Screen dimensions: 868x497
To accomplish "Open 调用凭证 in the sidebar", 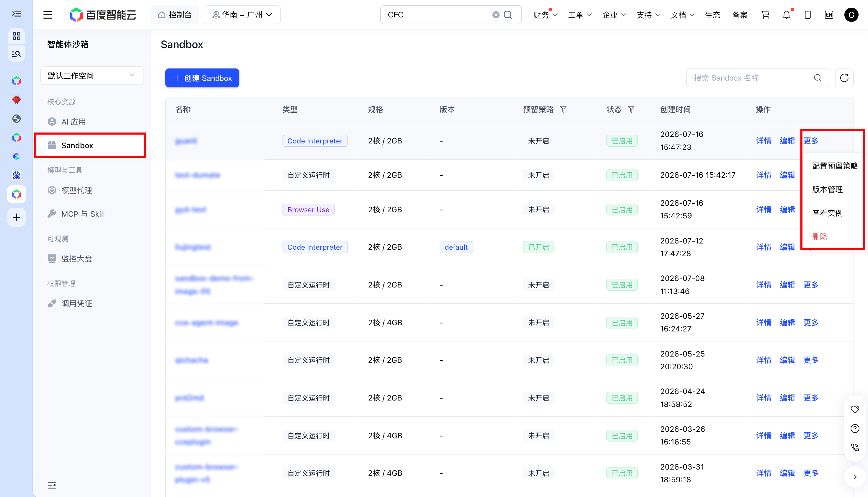I will click(x=92, y=303).
